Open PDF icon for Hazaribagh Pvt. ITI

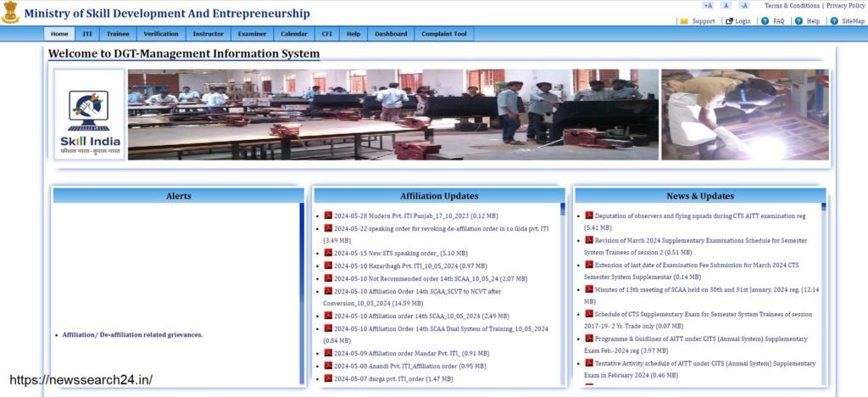coord(328,266)
